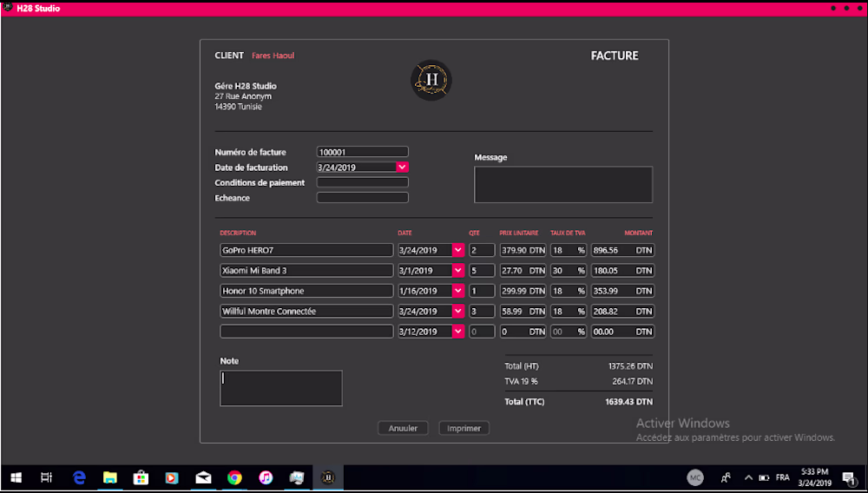868x493 pixels.
Task: Open the date dropdown for the GoPro HERO7 row
Action: (x=457, y=250)
